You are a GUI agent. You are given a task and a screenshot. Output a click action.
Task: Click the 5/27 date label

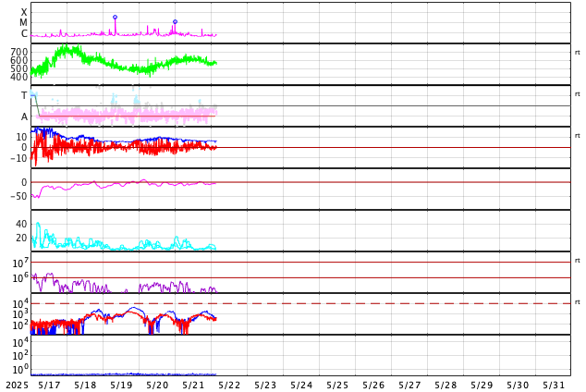409,386
